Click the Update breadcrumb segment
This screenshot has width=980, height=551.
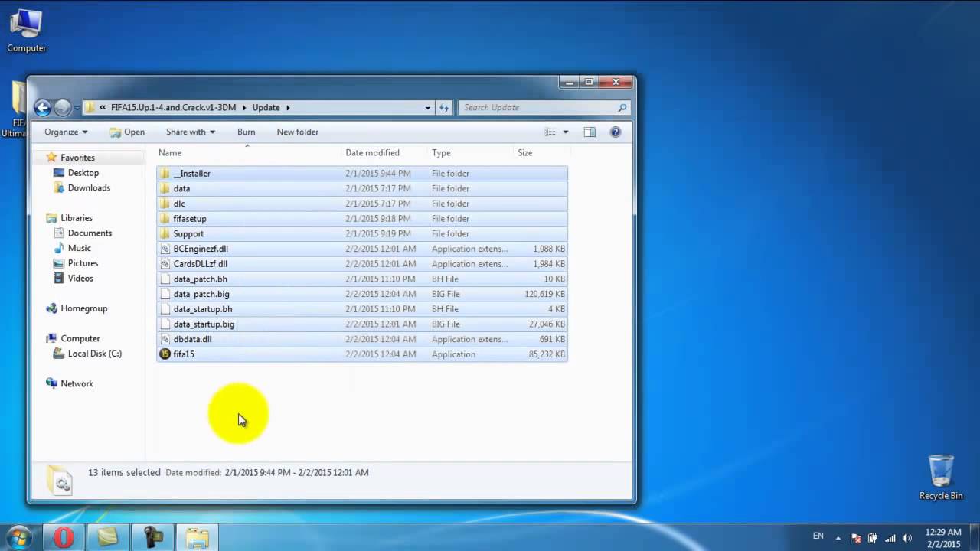[x=266, y=108]
